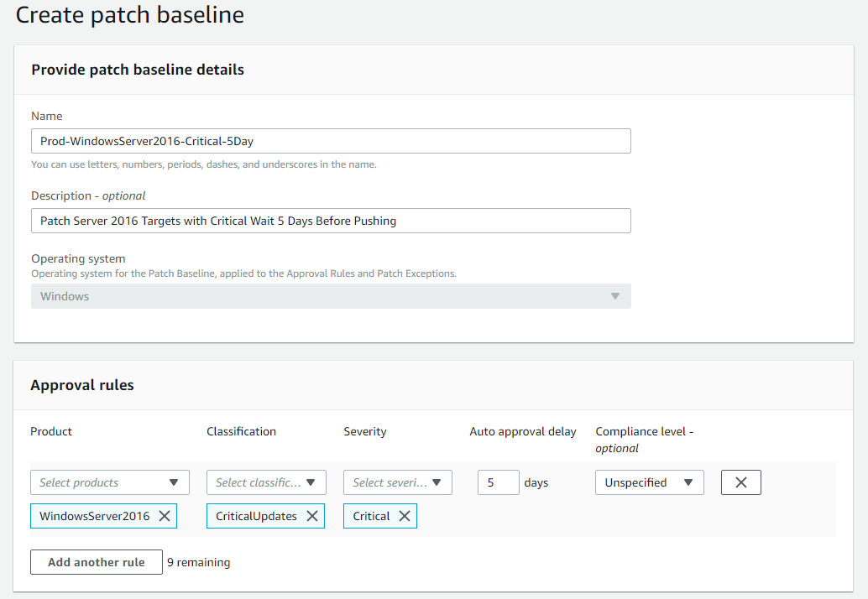Click the Approval rules section heading
Viewport: 868px width, 599px height.
point(82,385)
